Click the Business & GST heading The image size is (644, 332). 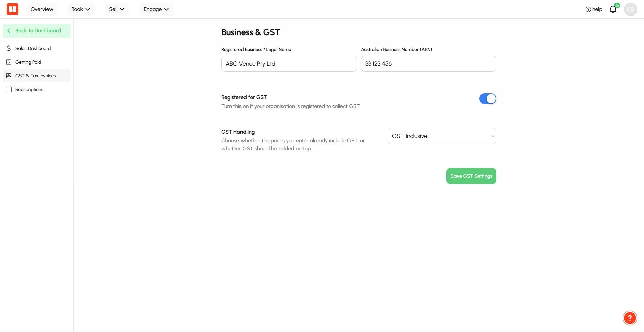251,32
